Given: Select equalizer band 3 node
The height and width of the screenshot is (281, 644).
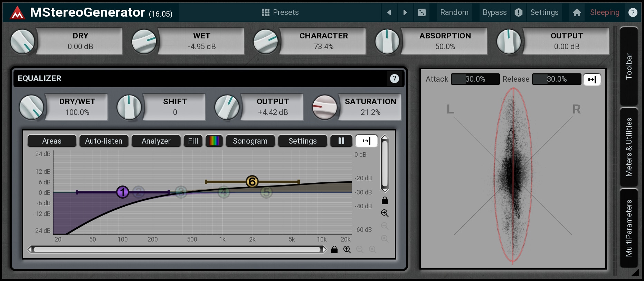Looking at the screenshot, I should (181, 192).
